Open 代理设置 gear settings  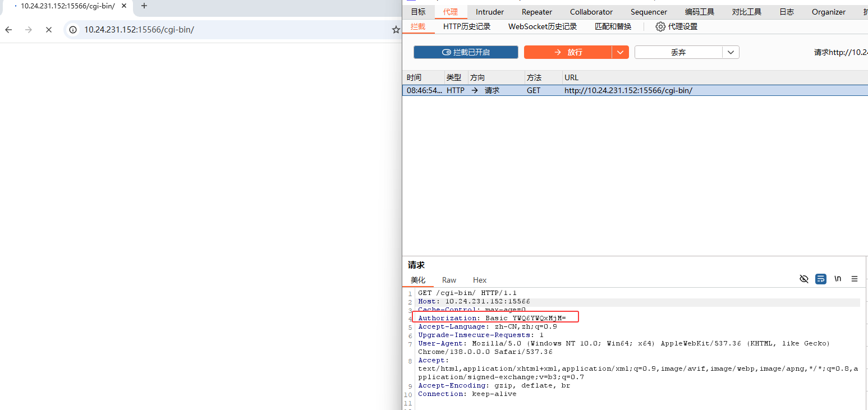pos(677,26)
